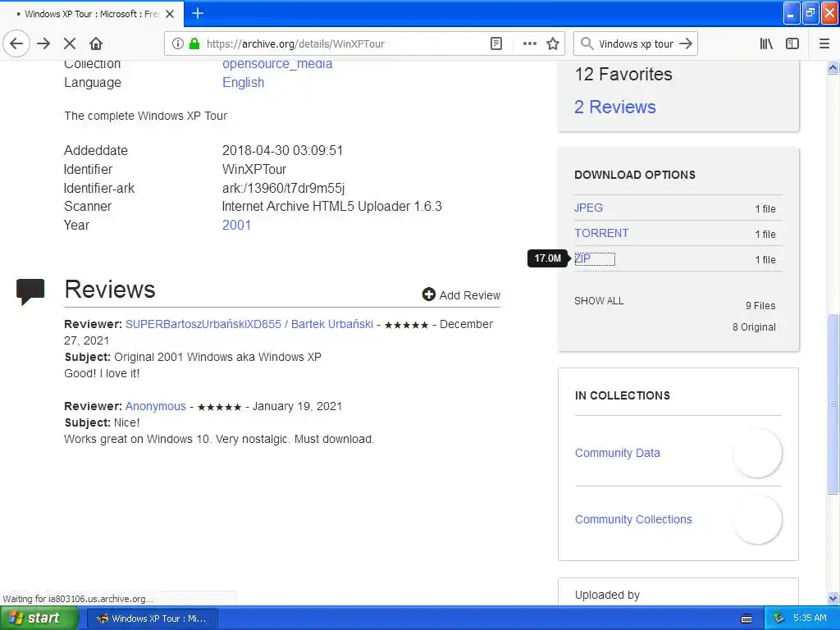Open page actions three-dot menu
Screen dimensions: 840x630
coord(529,43)
